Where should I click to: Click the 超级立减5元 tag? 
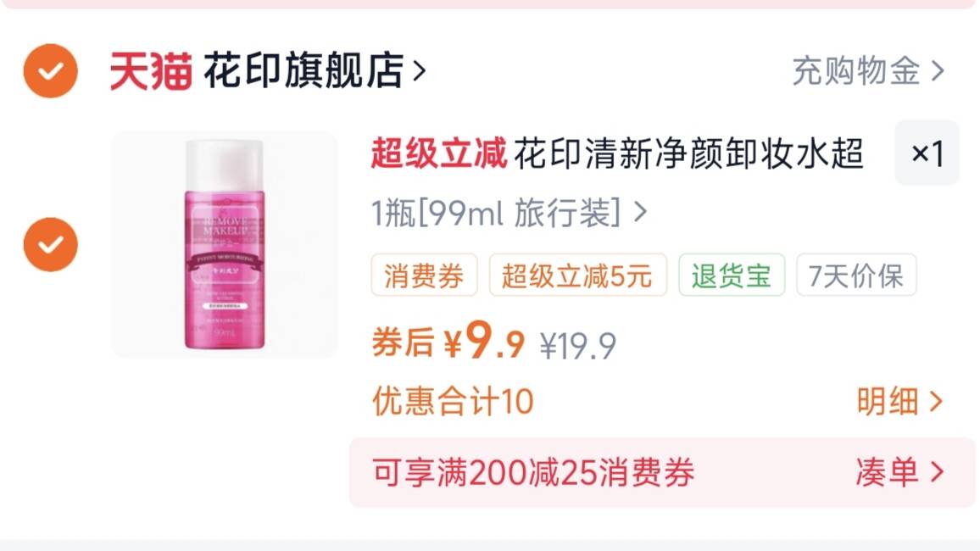point(577,275)
